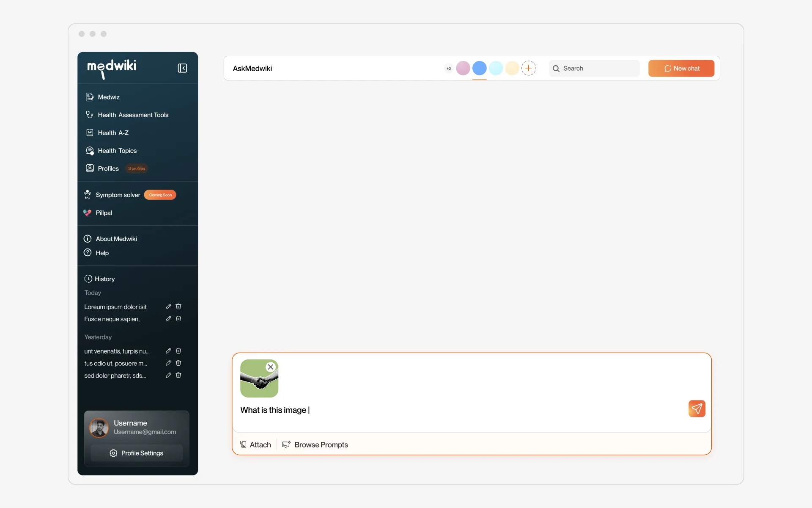Image resolution: width=812 pixels, height=508 pixels.
Task: Select Symptom solver item
Action: (x=112, y=195)
